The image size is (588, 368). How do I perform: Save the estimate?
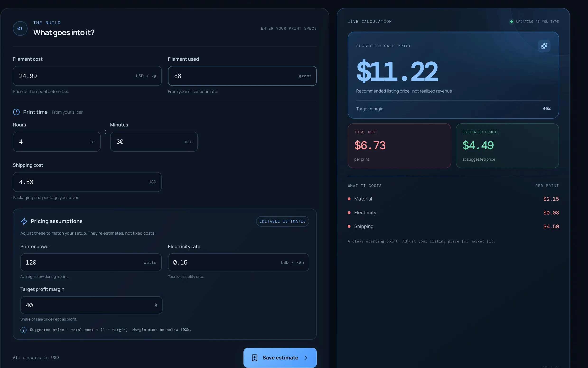(280, 358)
